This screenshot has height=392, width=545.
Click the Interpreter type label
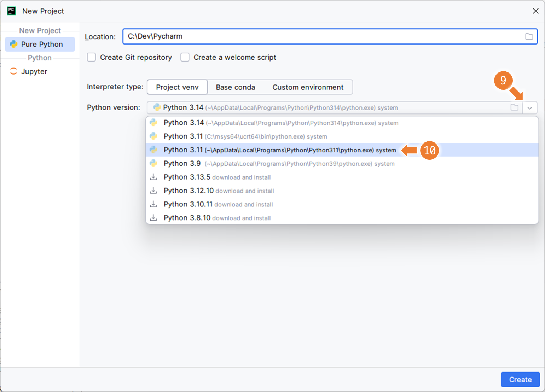point(115,87)
